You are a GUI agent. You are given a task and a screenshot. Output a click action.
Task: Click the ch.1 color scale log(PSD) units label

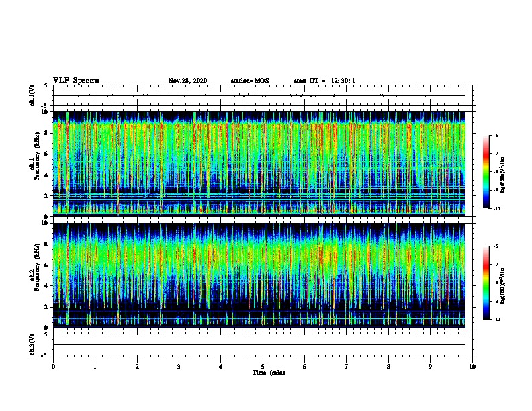pyautogui.click(x=503, y=175)
